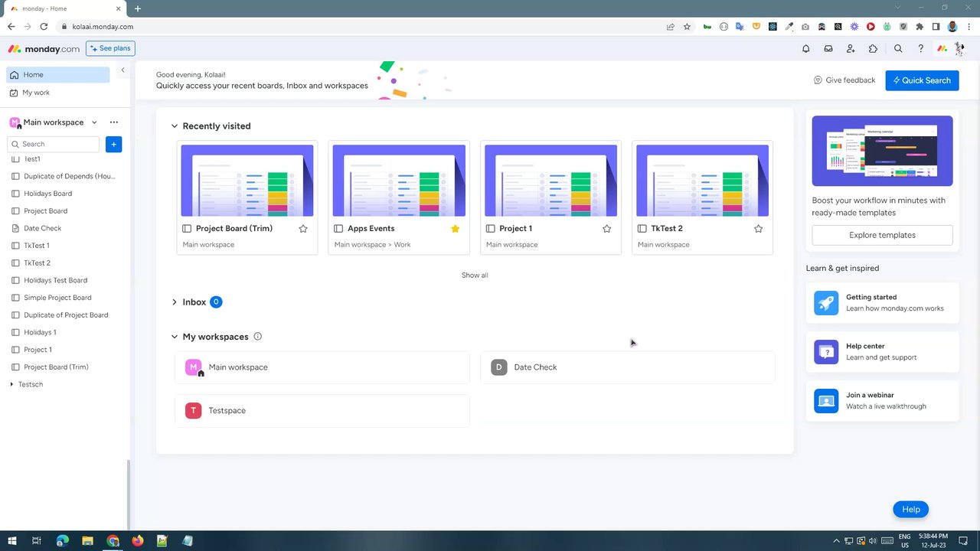Expand the Testsch folder
980x551 pixels.
(x=11, y=384)
